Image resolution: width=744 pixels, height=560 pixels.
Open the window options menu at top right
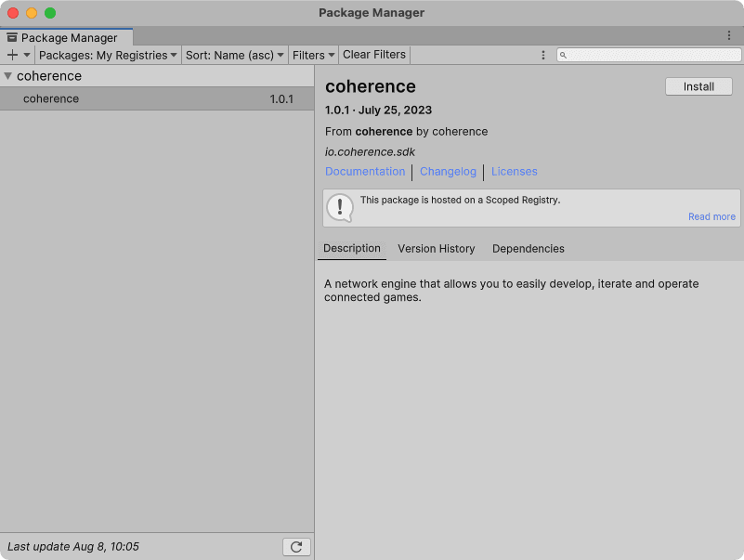click(x=729, y=34)
